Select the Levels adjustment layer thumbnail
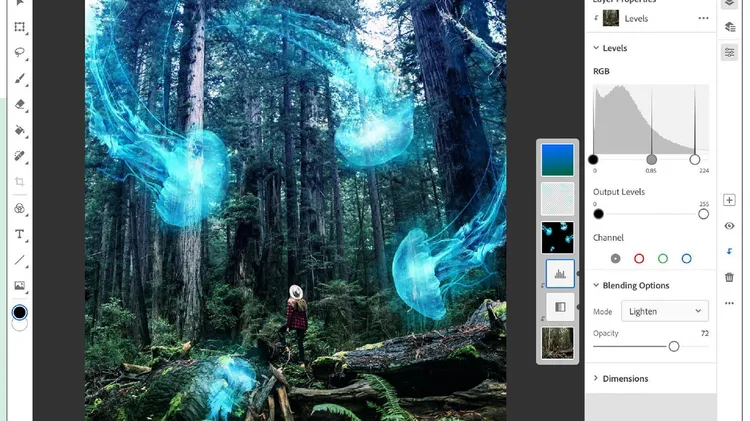750x421 pixels. pyautogui.click(x=560, y=274)
